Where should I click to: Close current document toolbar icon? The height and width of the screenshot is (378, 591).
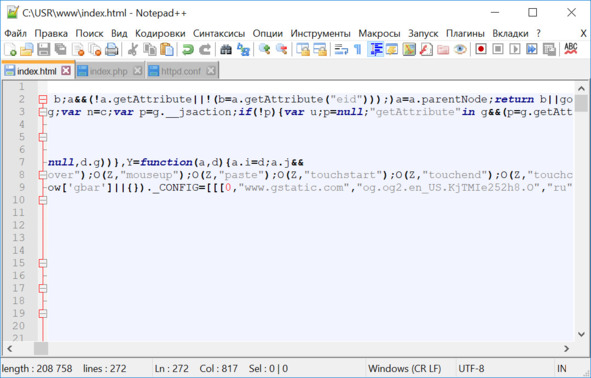[x=78, y=49]
